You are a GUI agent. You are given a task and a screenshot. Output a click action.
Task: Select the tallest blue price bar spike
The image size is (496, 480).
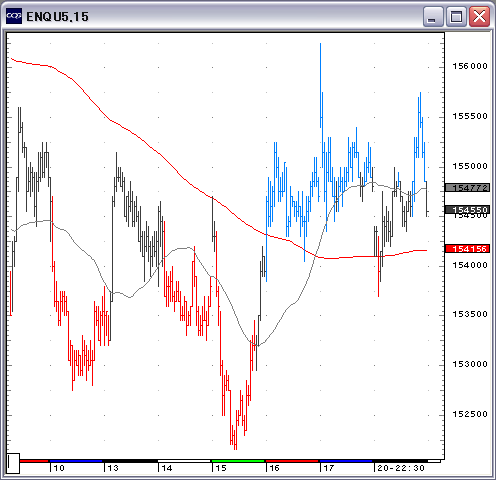coord(321,85)
